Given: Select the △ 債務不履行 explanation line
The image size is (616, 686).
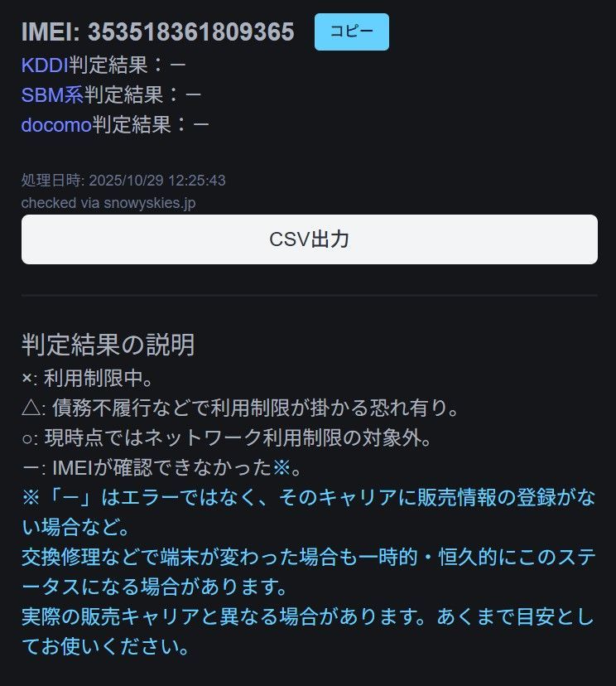Looking at the screenshot, I should (x=240, y=408).
